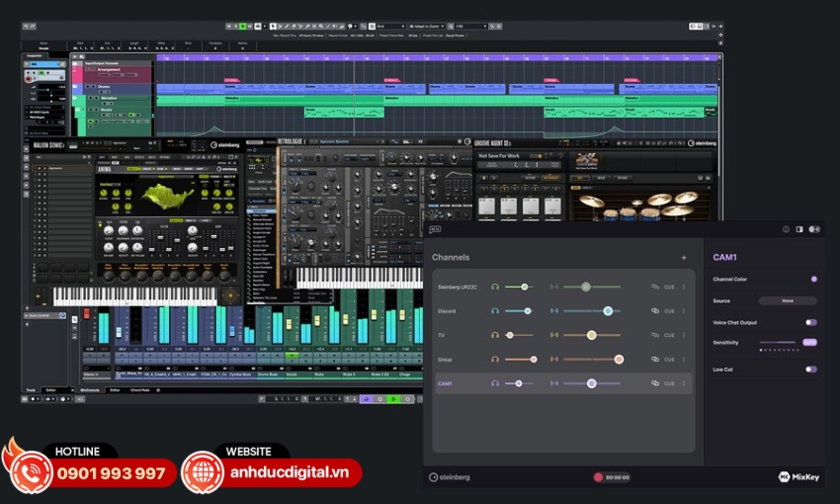Open the color tool dropdown arrow in Cubase toolbar

click(x=355, y=26)
